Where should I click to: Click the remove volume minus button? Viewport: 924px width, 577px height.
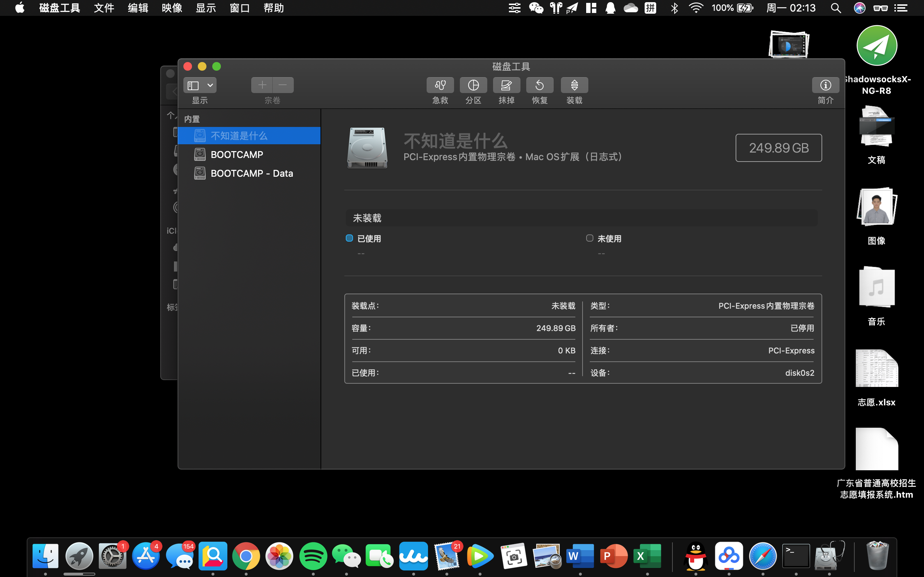point(283,85)
